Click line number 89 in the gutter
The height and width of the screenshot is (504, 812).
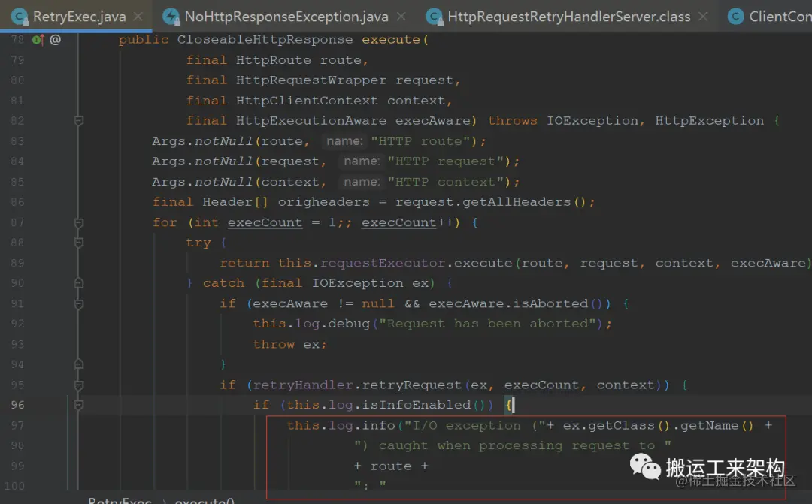(x=17, y=263)
